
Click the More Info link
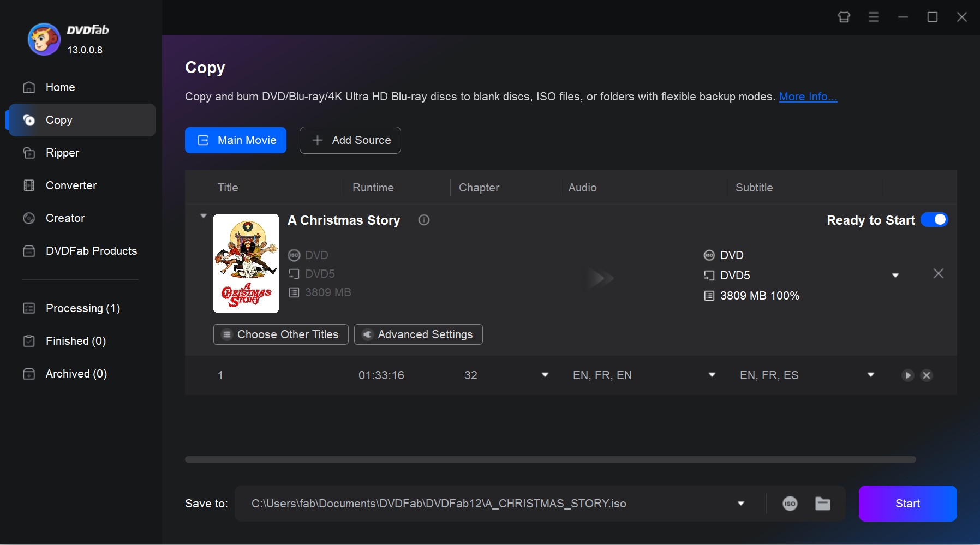808,97
